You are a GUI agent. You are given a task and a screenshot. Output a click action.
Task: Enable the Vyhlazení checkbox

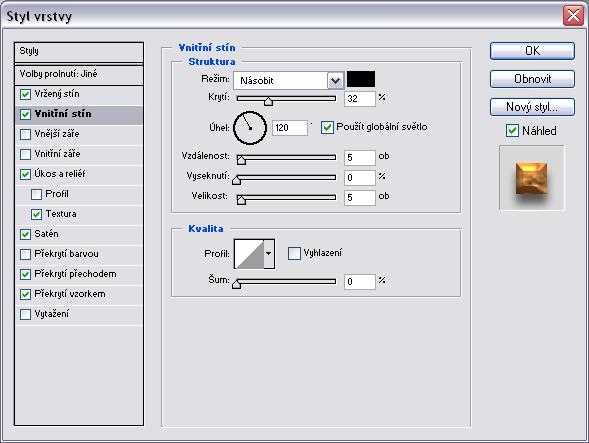[294, 253]
